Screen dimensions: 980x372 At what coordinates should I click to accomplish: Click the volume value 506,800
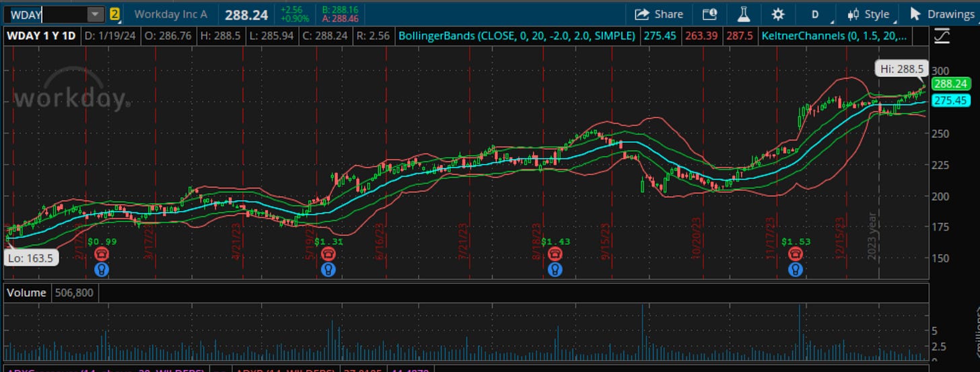click(x=74, y=293)
